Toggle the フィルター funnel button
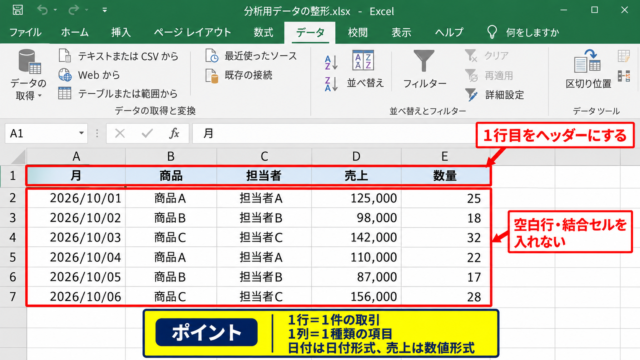The height and width of the screenshot is (360, 640). click(x=424, y=69)
